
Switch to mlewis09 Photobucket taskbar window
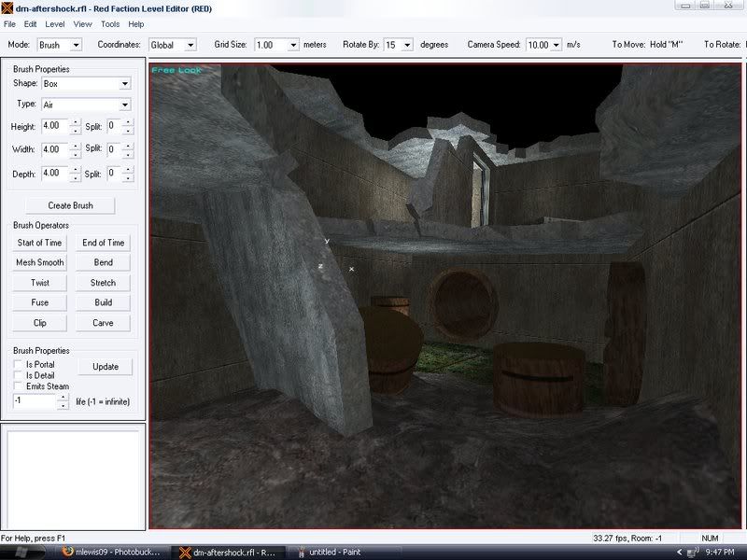(112, 553)
